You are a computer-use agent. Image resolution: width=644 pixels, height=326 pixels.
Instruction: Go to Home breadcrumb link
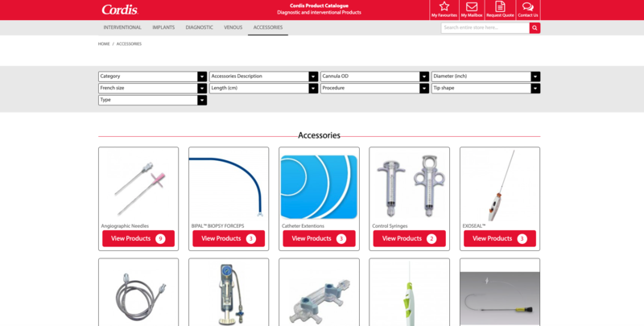[104, 44]
